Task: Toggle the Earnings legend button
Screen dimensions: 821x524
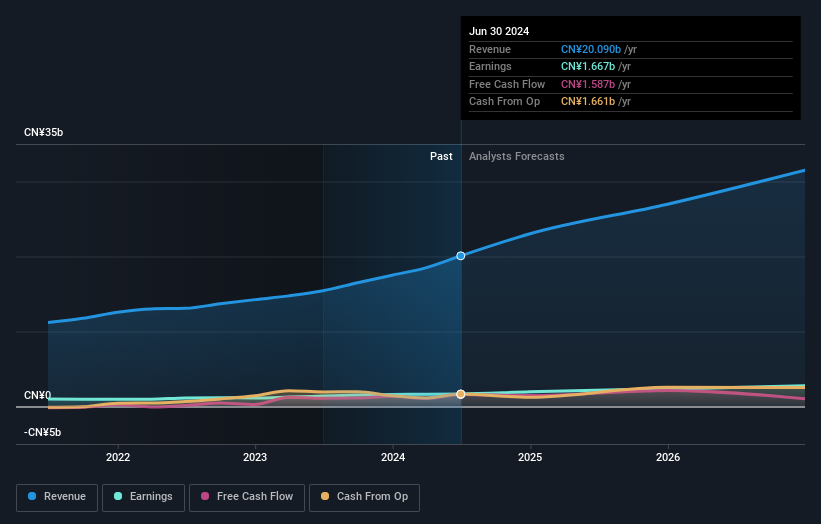Action: [143, 497]
